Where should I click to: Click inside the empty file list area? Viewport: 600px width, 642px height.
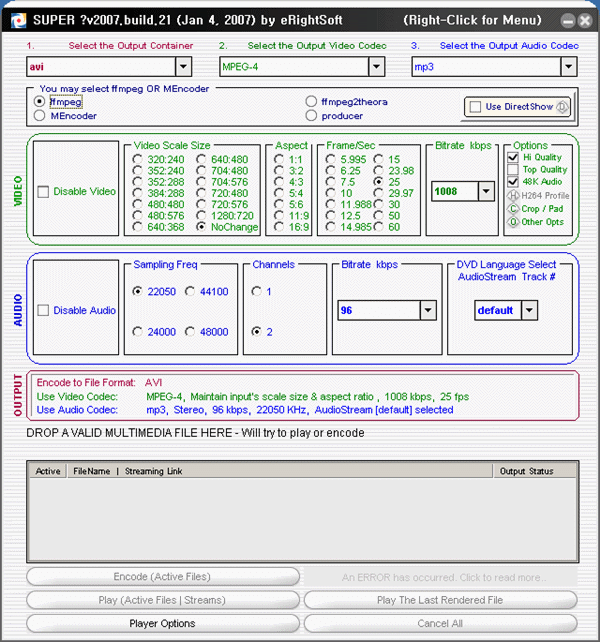click(x=303, y=519)
